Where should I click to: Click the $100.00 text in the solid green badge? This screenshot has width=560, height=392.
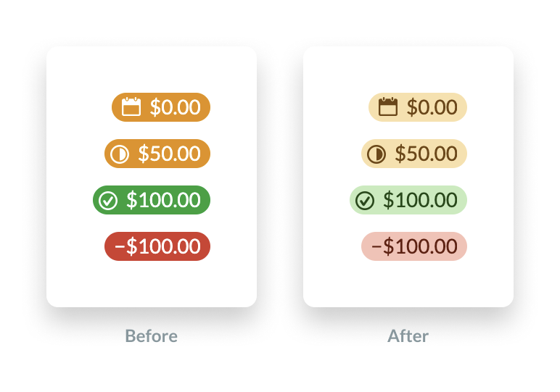(x=163, y=200)
